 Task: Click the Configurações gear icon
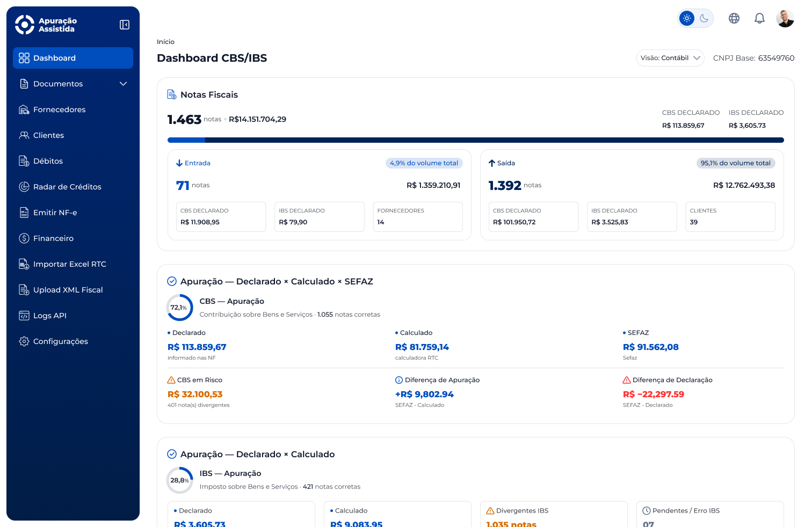pyautogui.click(x=24, y=341)
